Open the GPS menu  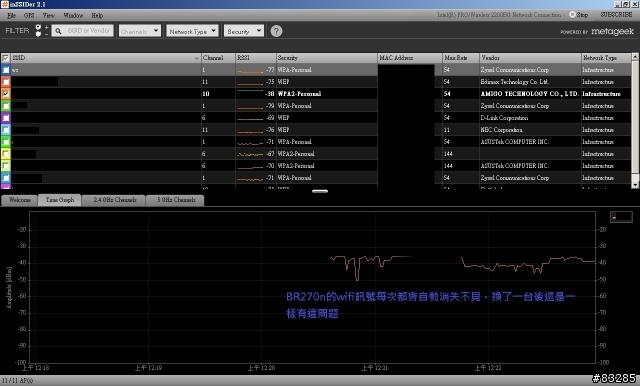pyautogui.click(x=29, y=16)
